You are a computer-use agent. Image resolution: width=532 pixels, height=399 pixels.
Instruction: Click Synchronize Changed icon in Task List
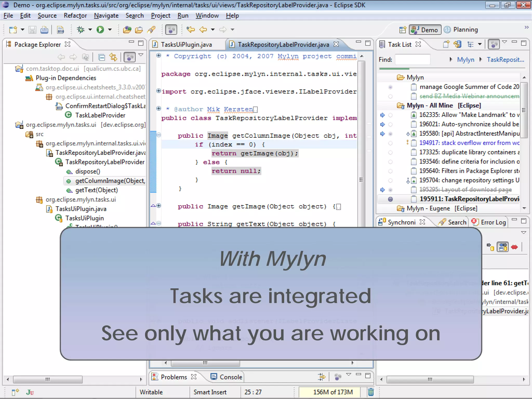click(458, 44)
